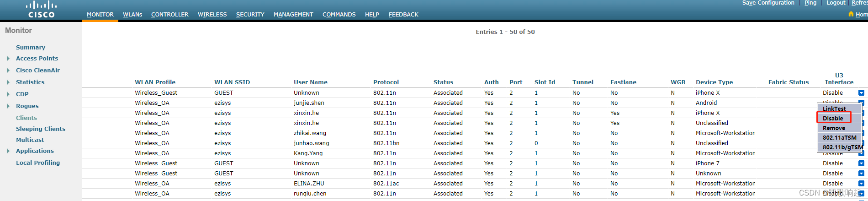
Task: Open the action dropdown for the iPhone X Wireless_Guest row
Action: (x=861, y=93)
